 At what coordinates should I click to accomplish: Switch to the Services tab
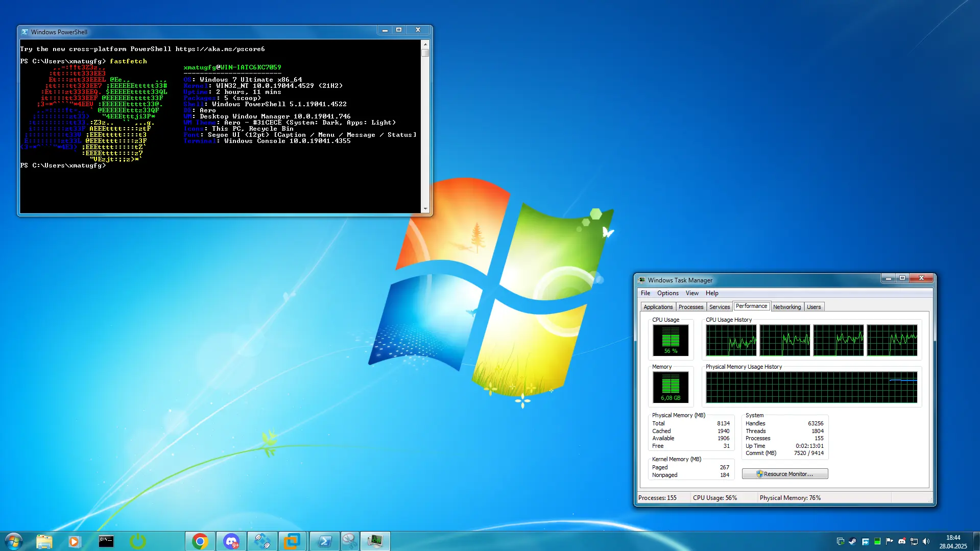point(720,307)
